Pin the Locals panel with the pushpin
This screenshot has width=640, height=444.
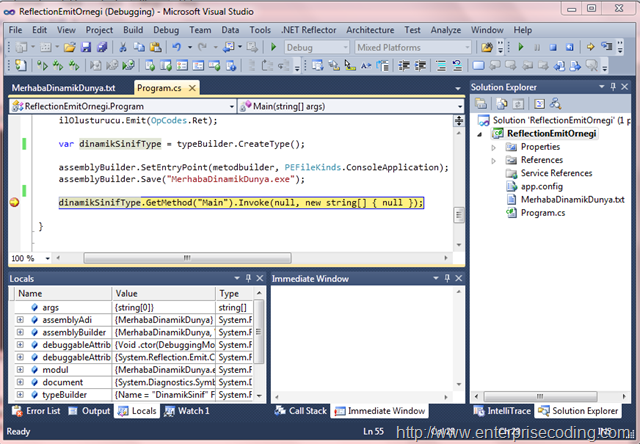(248, 278)
